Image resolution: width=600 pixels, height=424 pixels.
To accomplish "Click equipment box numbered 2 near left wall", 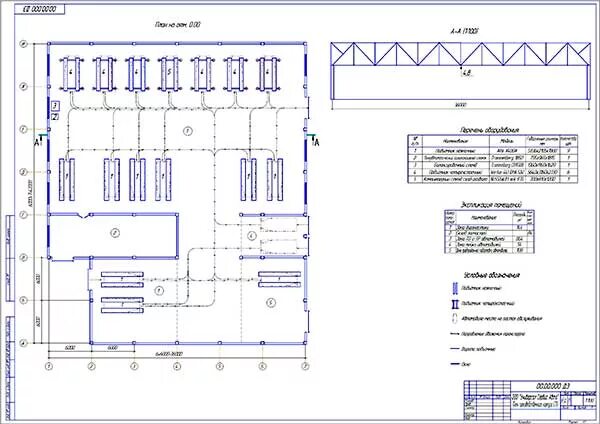I will point(55,117).
